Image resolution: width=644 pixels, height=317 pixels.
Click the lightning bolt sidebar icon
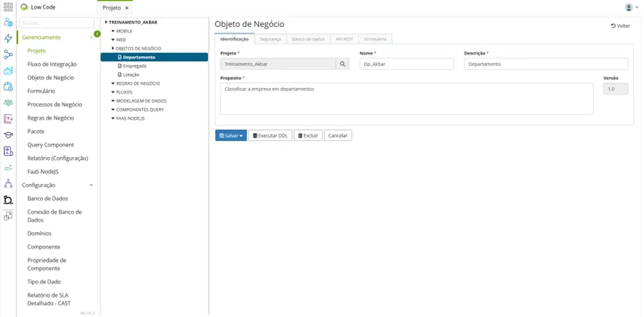pyautogui.click(x=8, y=39)
